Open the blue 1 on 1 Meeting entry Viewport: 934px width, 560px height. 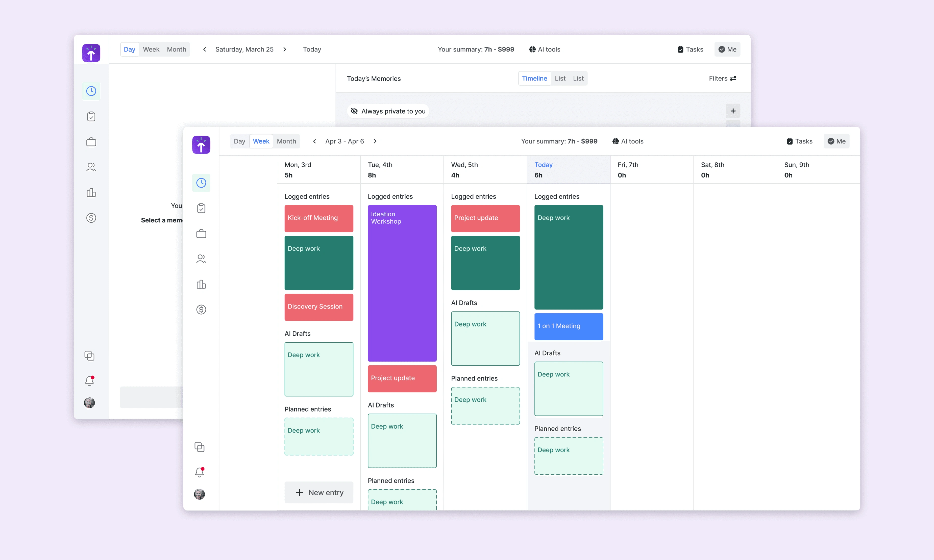click(x=569, y=327)
